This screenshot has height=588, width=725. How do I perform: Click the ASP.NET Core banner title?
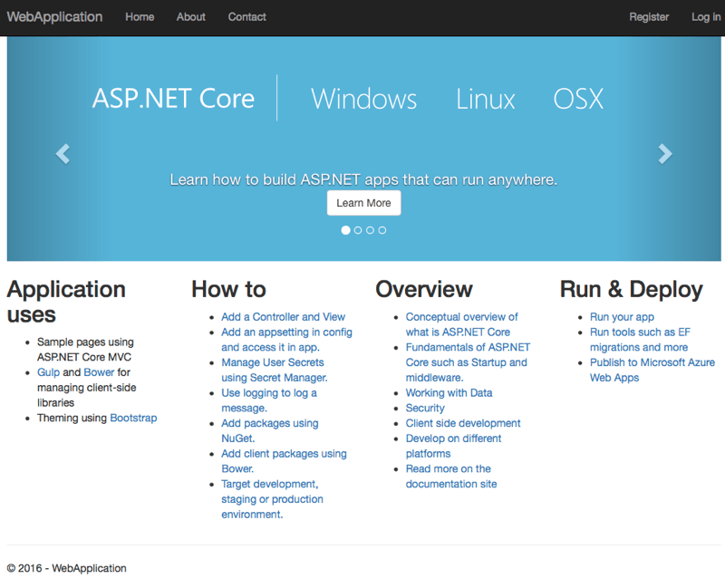[173, 99]
